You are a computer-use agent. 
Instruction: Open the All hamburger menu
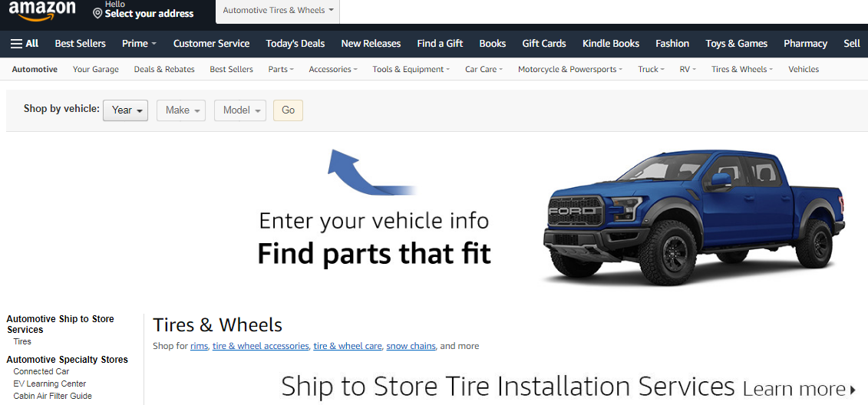click(25, 43)
